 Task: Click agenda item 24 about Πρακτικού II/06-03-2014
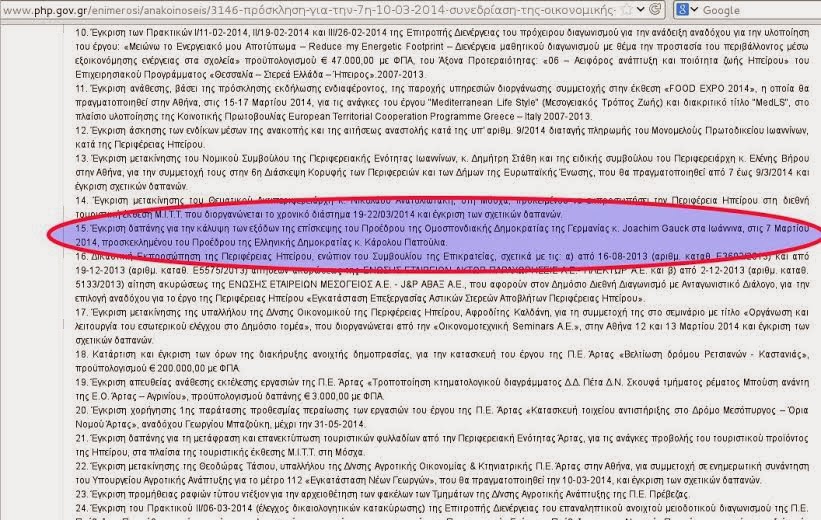point(442,511)
